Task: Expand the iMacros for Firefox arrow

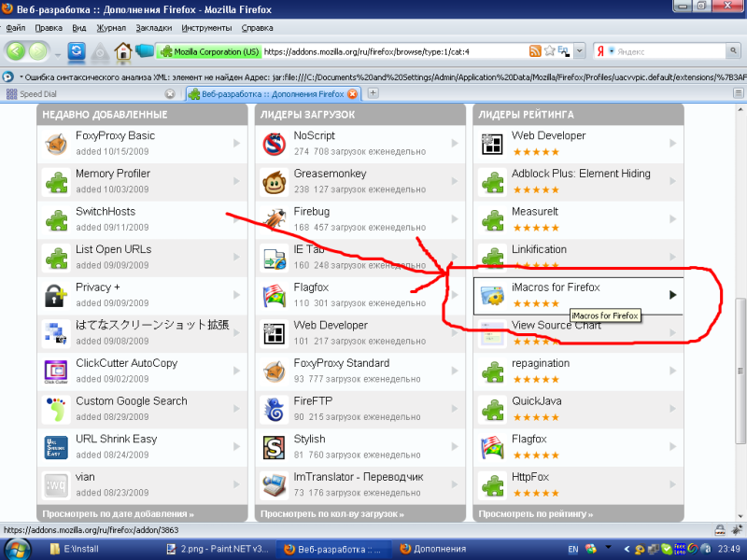Action: click(x=672, y=295)
